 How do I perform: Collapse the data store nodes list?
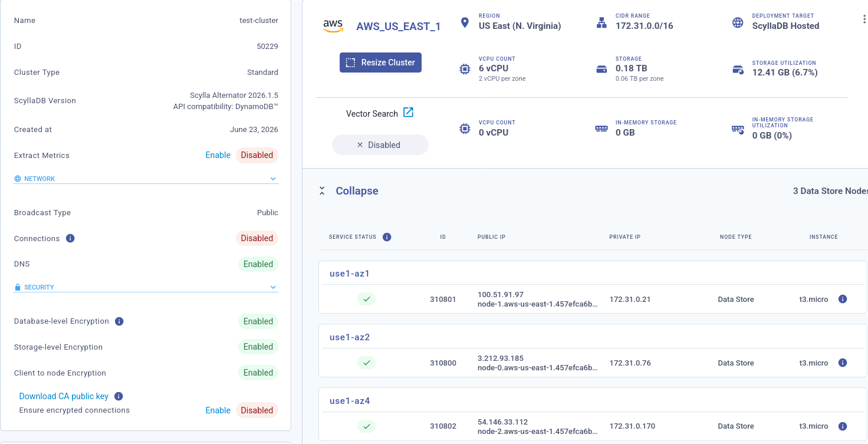348,191
